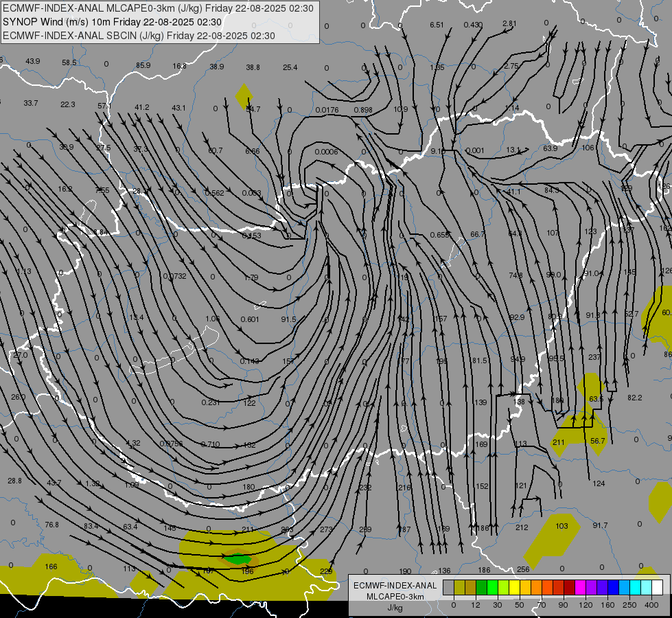Click the dark red legend swatch

(x=569, y=588)
